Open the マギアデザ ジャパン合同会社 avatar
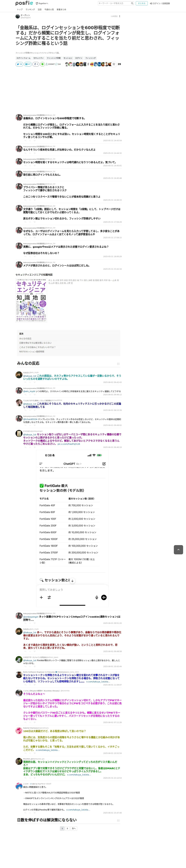The width and height of the screenshot is (186, 868). pos(19,659)
